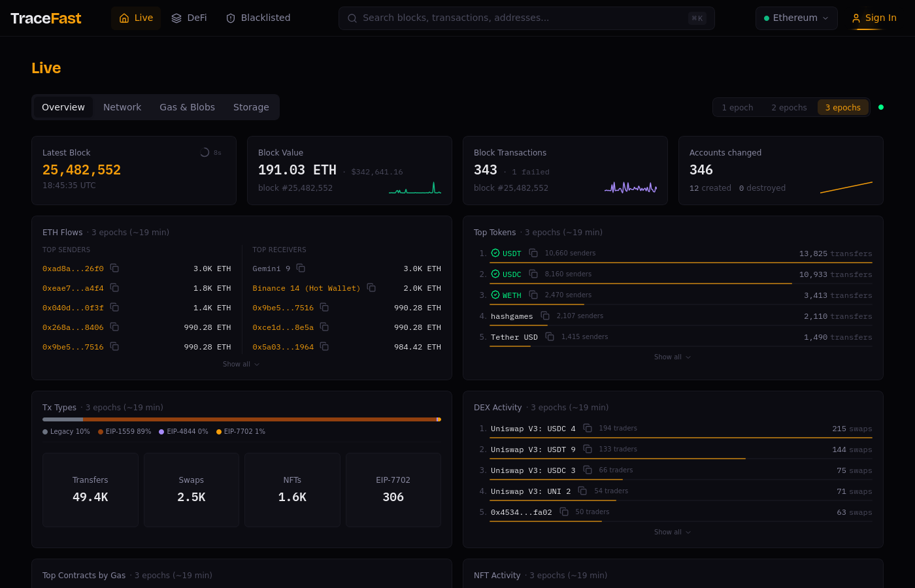Viewport: 915px width, 588px height.
Task: Copy sender address 0x9be5...7516
Action: pos(114,347)
